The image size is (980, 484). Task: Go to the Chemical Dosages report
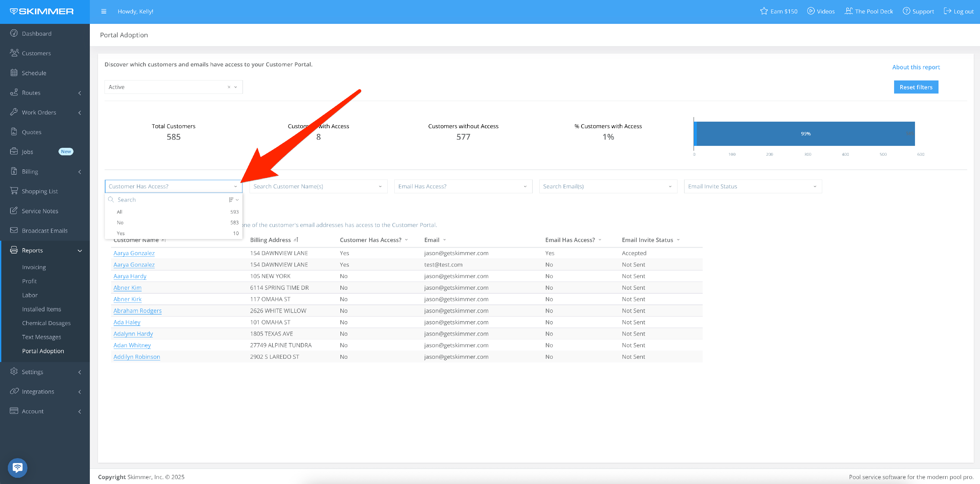point(46,323)
